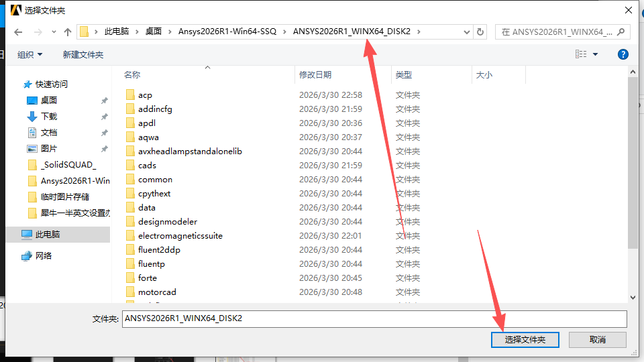Image resolution: width=644 pixels, height=362 pixels.
Task: Click the aqwa folder icon
Action: coord(130,137)
